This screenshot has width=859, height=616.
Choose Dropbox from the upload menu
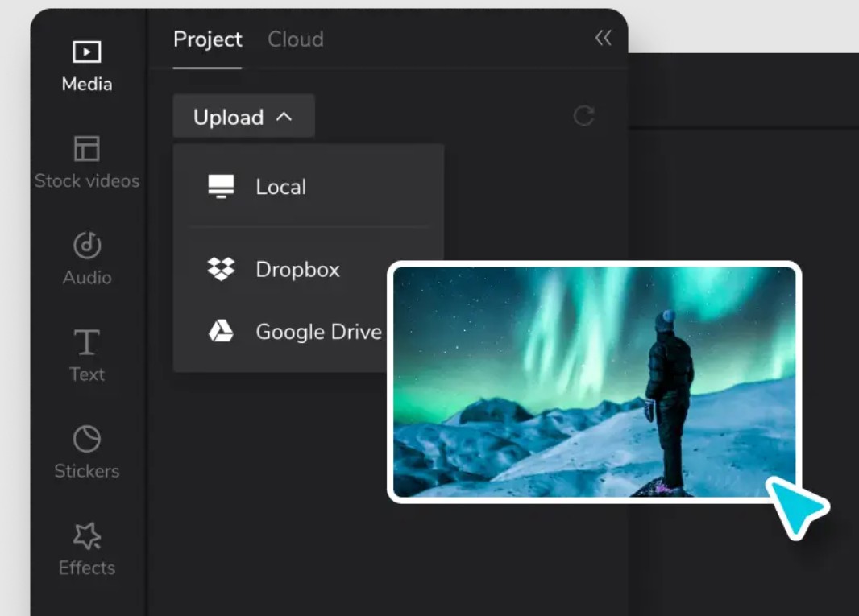tap(297, 269)
